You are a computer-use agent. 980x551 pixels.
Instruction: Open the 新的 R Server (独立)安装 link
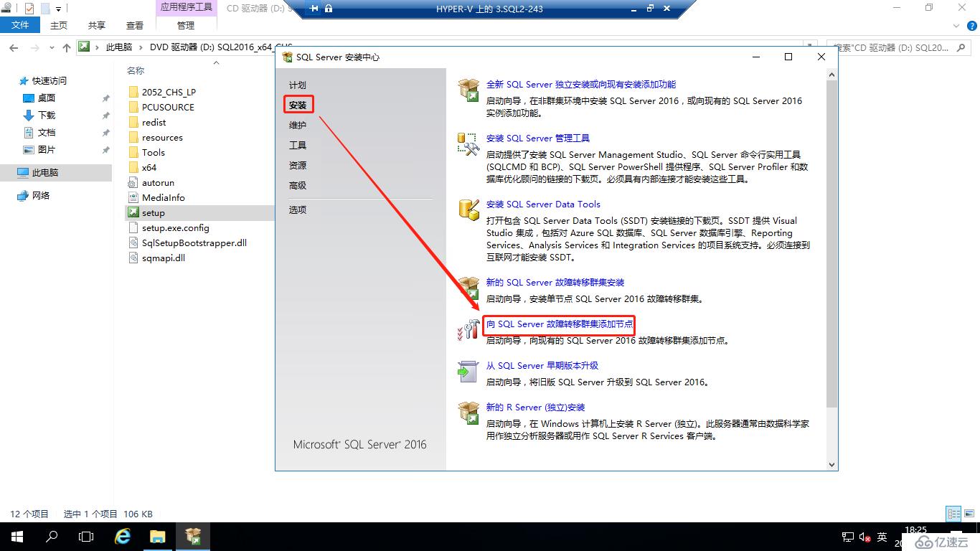pos(536,408)
